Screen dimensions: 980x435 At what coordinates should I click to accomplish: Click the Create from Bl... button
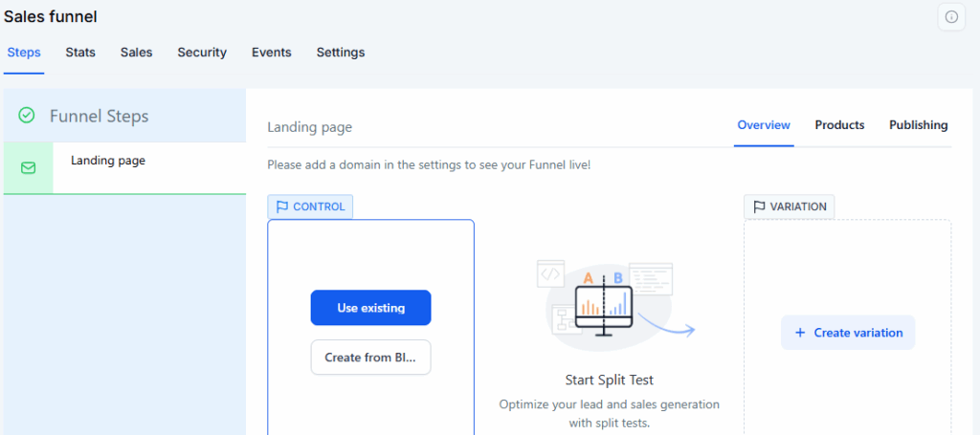click(x=370, y=358)
